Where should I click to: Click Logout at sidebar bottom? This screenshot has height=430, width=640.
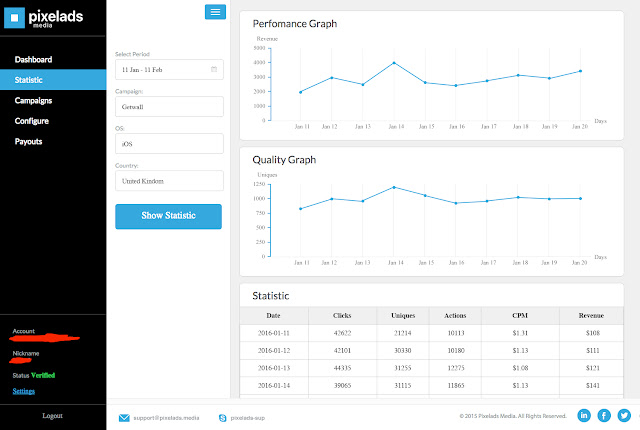(x=52, y=416)
